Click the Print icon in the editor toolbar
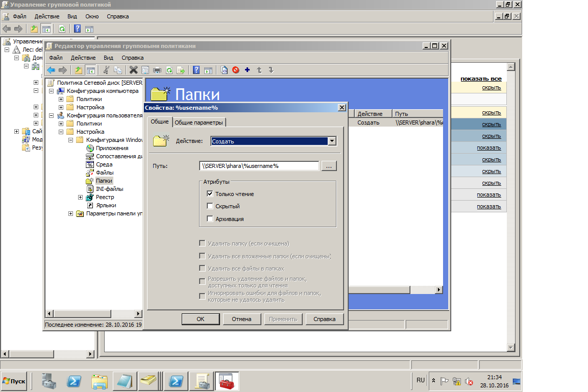The height and width of the screenshot is (392, 588). pyautogui.click(x=157, y=70)
